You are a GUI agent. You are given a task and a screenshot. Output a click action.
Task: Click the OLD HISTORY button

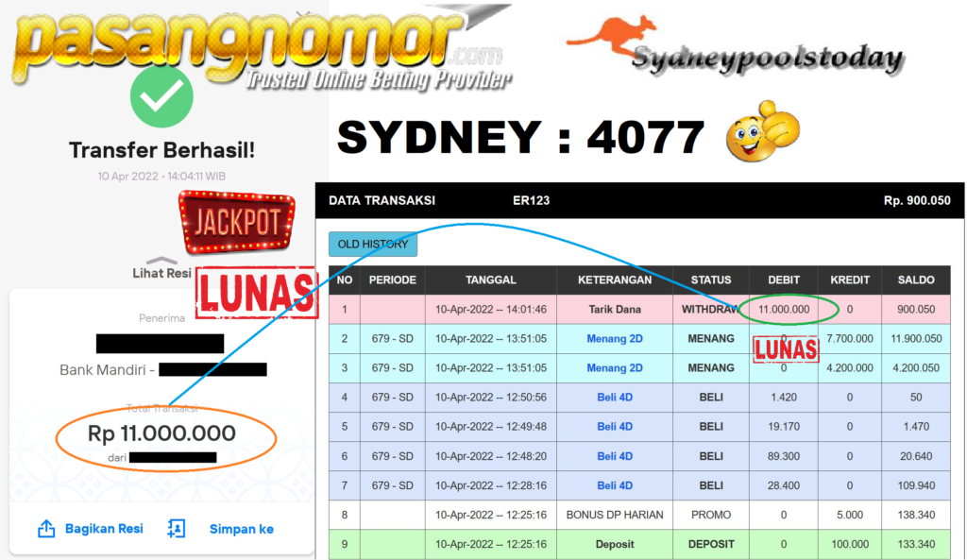(x=372, y=245)
